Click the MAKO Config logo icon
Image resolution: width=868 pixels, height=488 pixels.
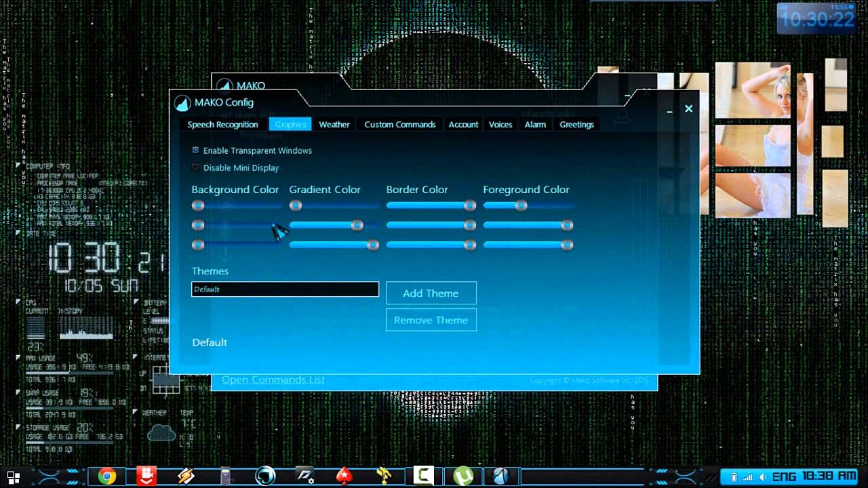(182, 103)
